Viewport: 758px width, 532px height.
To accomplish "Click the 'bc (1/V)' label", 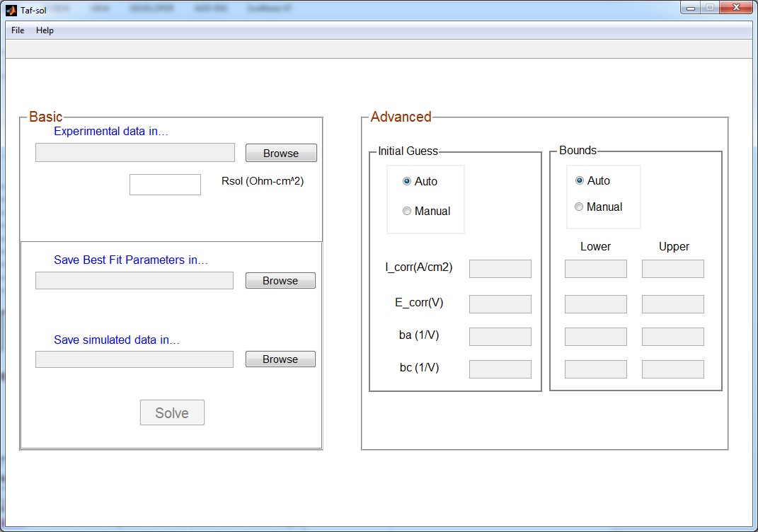I will click(419, 367).
